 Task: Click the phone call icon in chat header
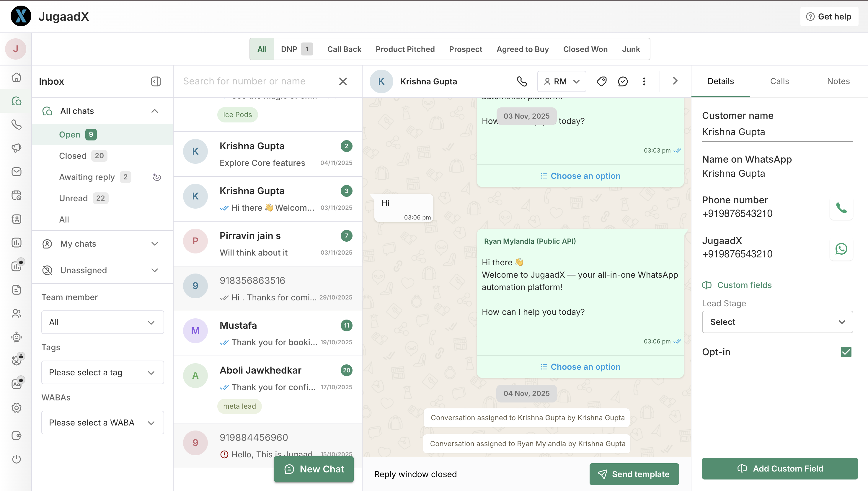[522, 81]
